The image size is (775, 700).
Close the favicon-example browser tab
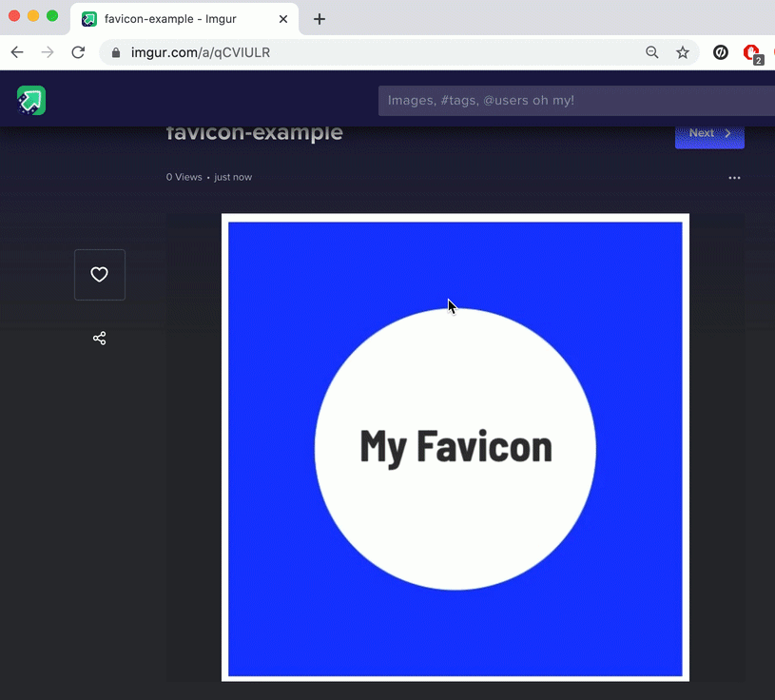pyautogui.click(x=283, y=19)
